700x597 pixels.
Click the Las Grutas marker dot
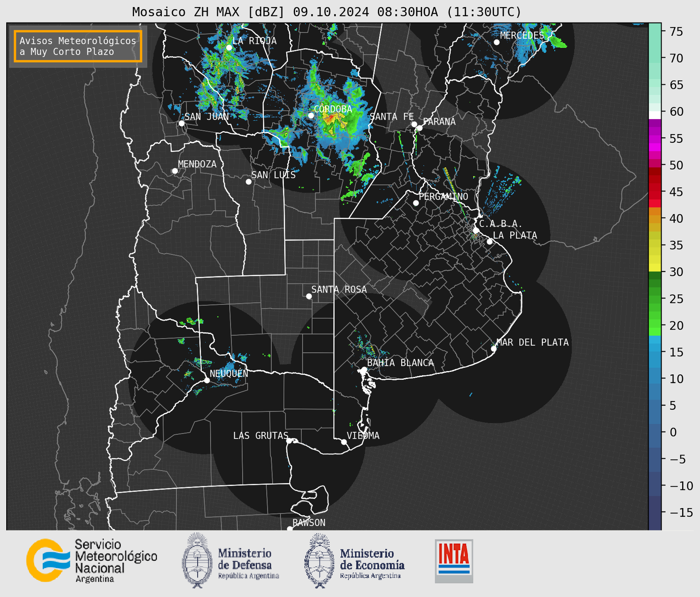click(x=289, y=441)
